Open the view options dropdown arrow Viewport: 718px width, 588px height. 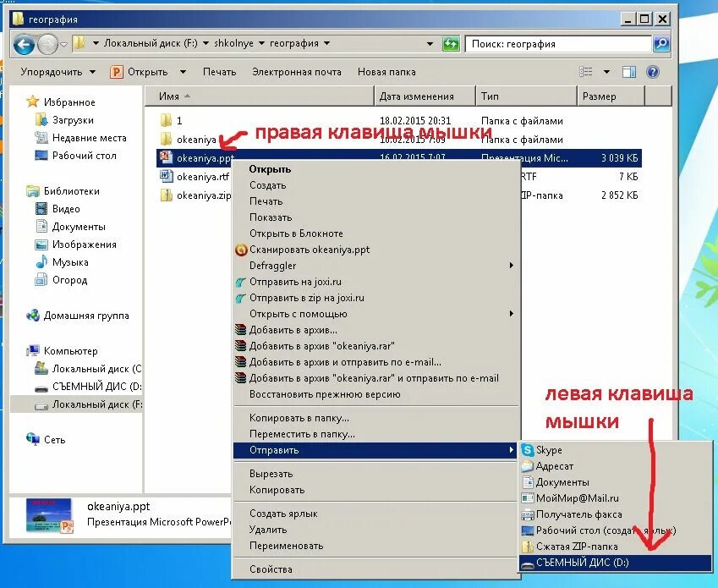pyautogui.click(x=606, y=72)
